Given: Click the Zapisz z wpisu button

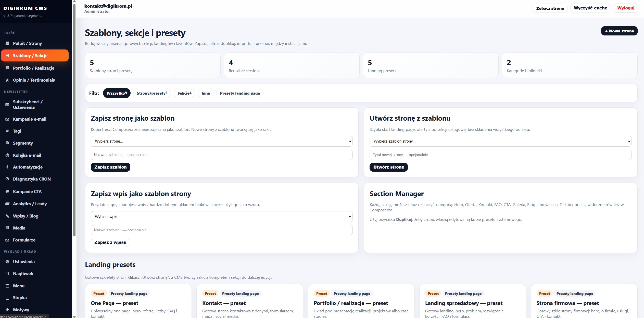Looking at the screenshot, I should pos(110,242).
